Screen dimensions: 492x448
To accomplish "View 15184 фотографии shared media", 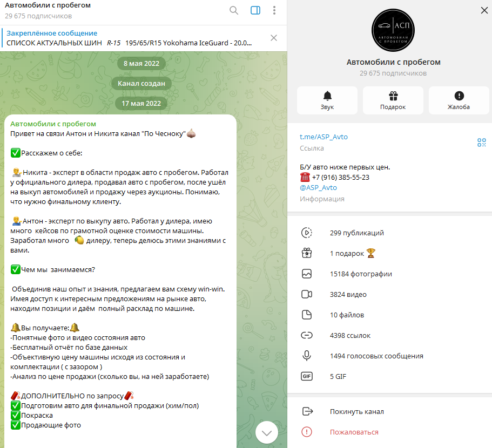I will [x=390, y=274].
